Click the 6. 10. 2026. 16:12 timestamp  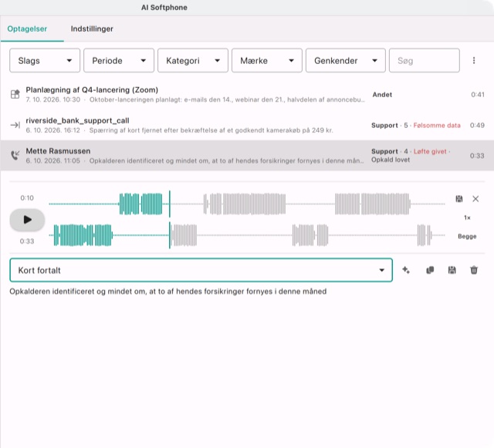pos(53,130)
